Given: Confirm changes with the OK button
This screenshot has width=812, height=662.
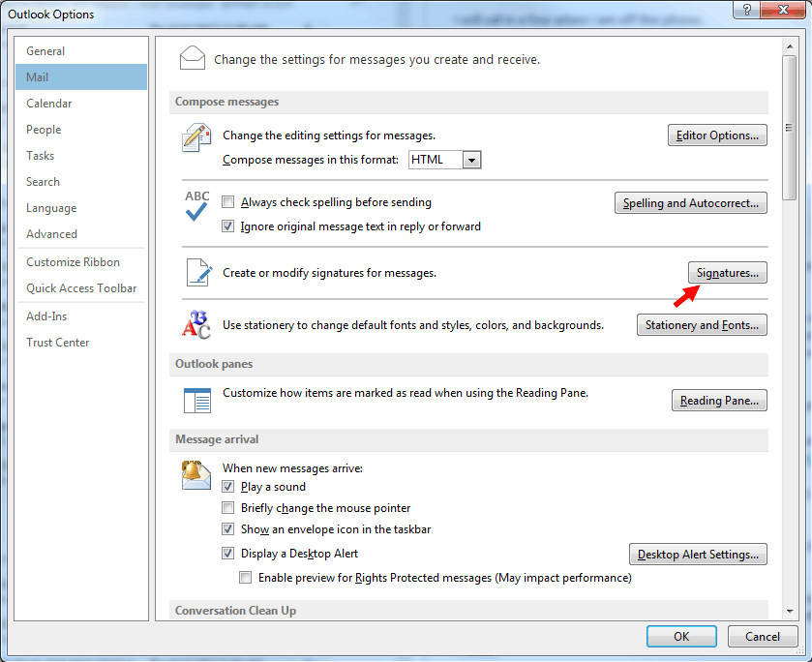Looking at the screenshot, I should click(681, 636).
